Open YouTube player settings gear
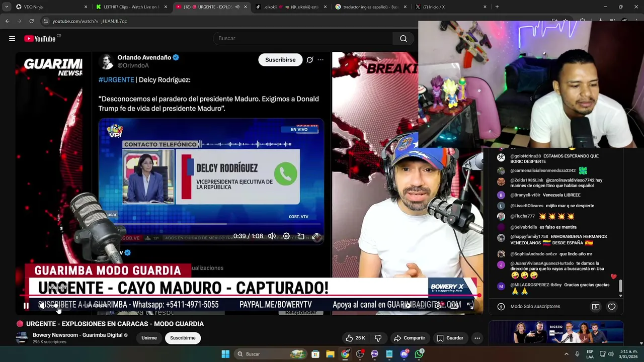The image size is (644, 362). 439,305
